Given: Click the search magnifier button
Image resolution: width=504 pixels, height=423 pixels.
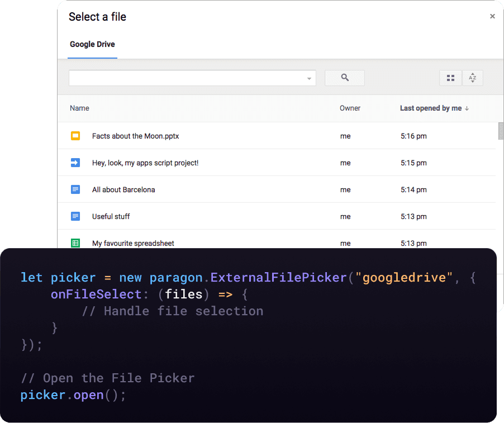Looking at the screenshot, I should 345,78.
